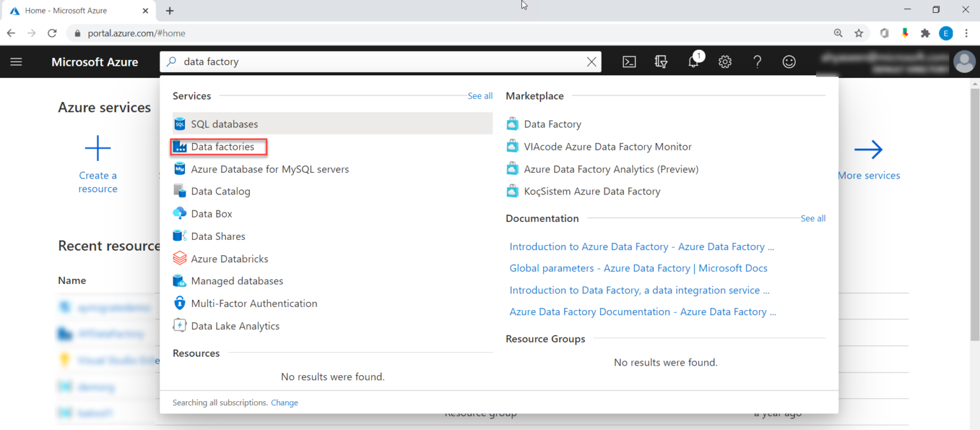The width and height of the screenshot is (980, 430).
Task: Click the SQL databases service entry
Action: point(225,123)
